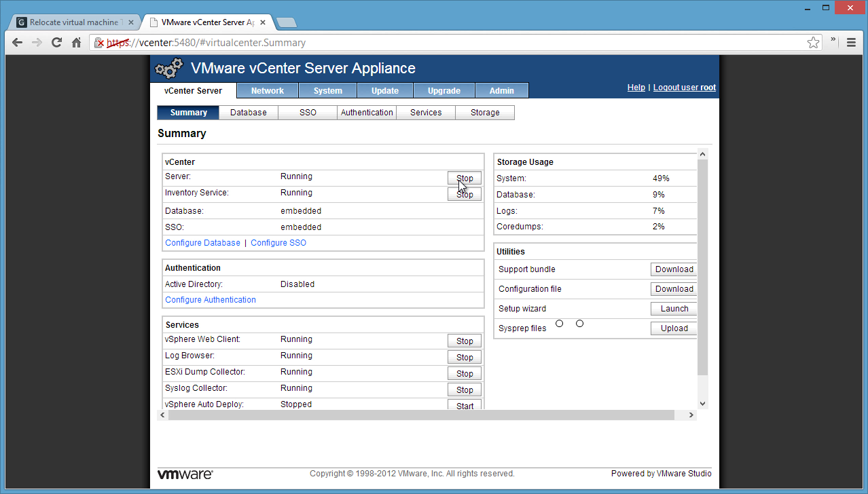Upload Sysprep files
The image size is (868, 494).
674,328
